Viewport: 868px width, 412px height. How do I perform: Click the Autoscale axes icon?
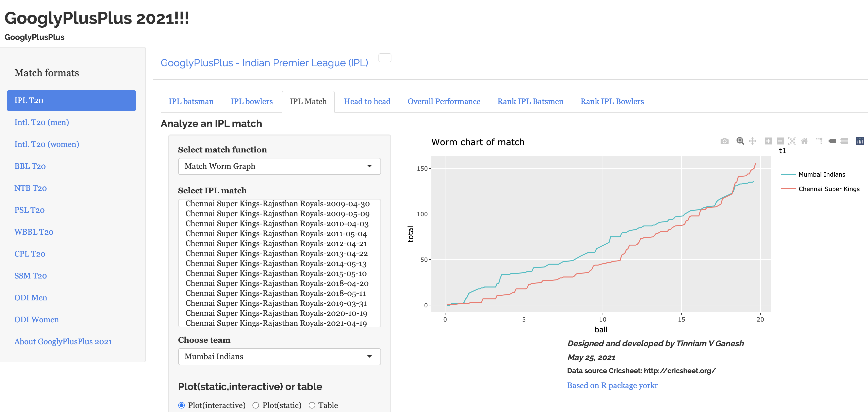point(792,141)
